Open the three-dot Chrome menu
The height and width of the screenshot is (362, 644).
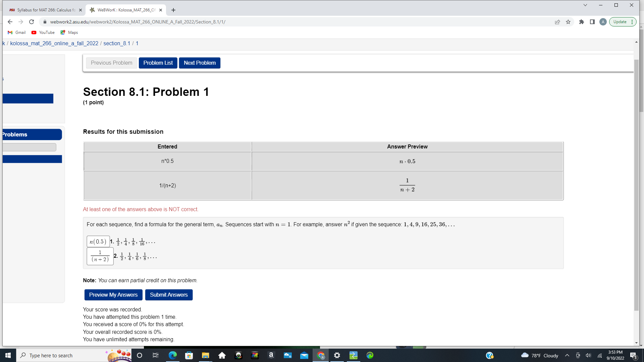coord(633,22)
